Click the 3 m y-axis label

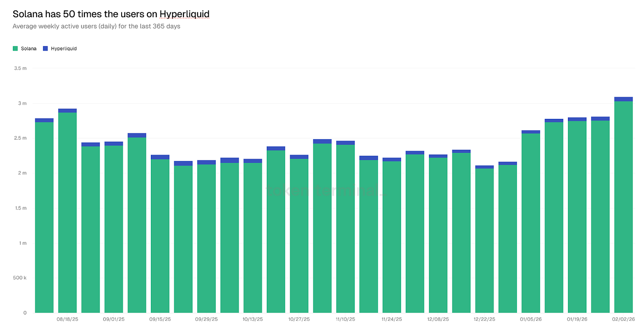pyautogui.click(x=23, y=103)
